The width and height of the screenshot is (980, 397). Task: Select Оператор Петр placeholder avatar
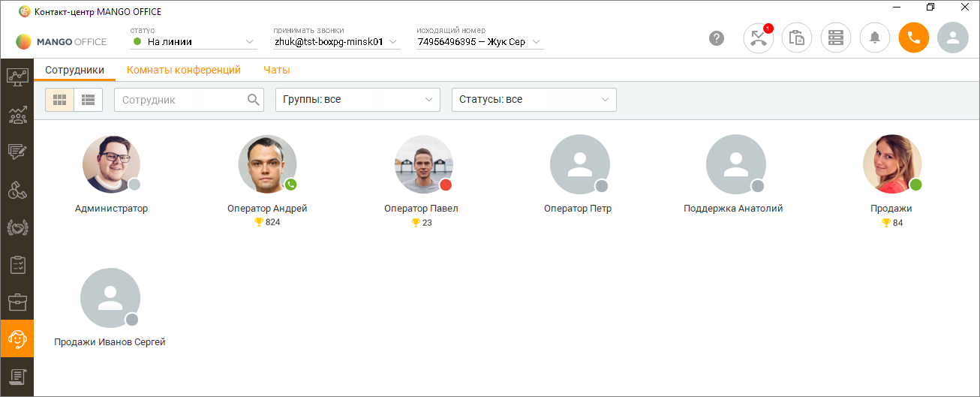point(580,164)
